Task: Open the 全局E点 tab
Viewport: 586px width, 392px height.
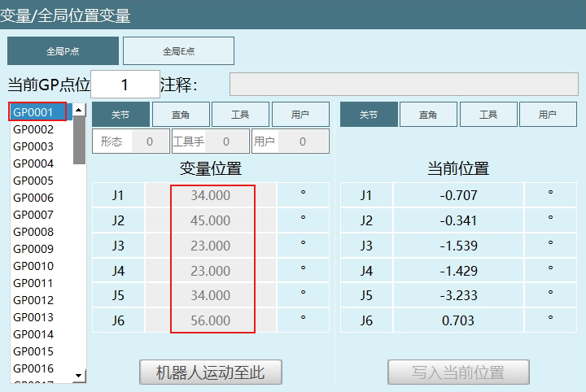Action: (178, 51)
